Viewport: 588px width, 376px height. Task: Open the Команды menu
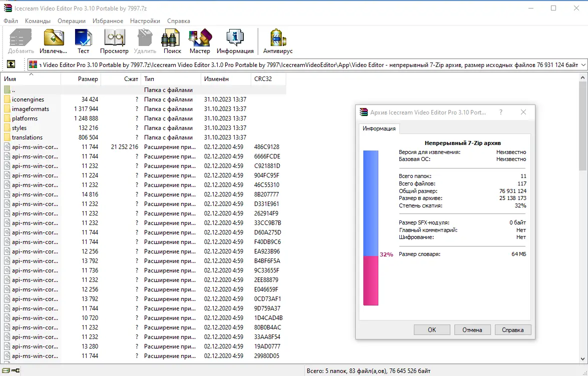coord(38,21)
